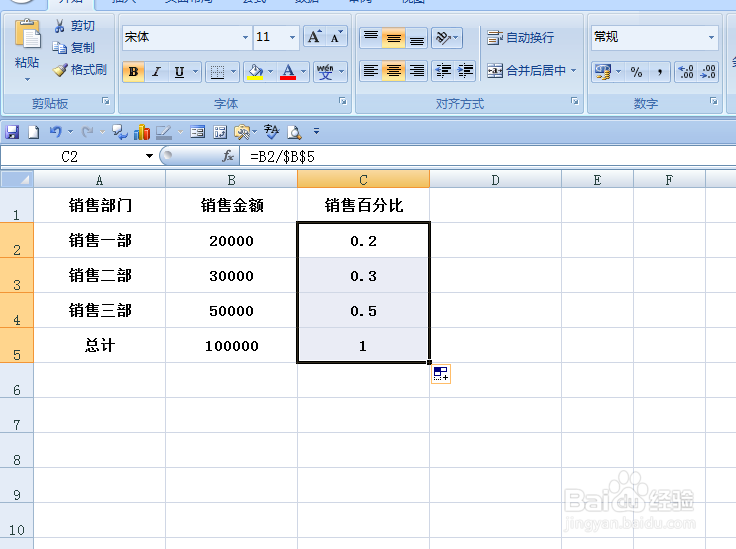Viewport: 736px width, 549px height.
Task: Click the fill color paint bucket
Action: (x=255, y=72)
